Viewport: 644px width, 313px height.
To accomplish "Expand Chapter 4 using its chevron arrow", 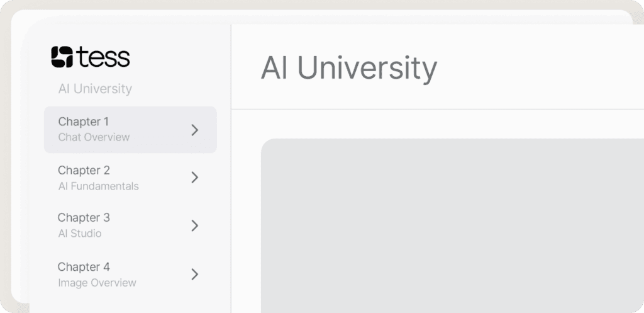I will coord(195,275).
